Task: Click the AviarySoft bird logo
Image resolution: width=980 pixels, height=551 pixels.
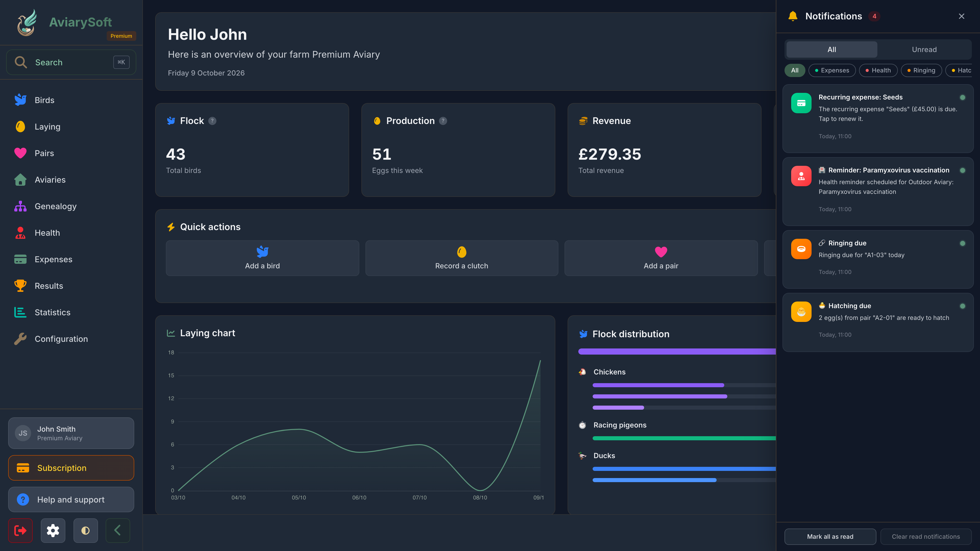Action: 27,23
